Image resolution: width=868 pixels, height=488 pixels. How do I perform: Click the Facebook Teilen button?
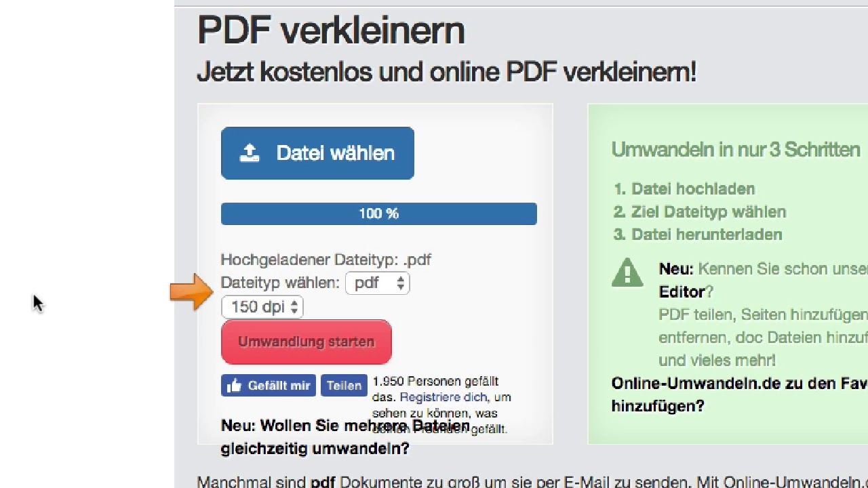click(x=344, y=385)
